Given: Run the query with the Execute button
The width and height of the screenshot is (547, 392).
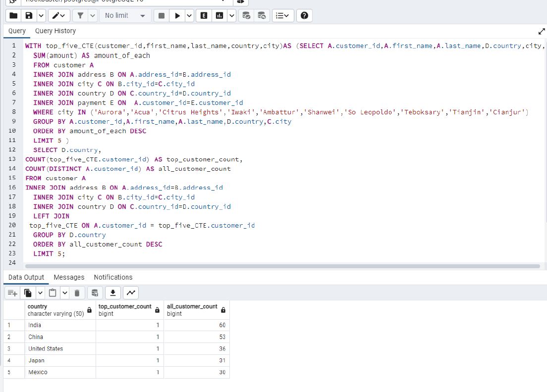Looking at the screenshot, I should click(176, 16).
